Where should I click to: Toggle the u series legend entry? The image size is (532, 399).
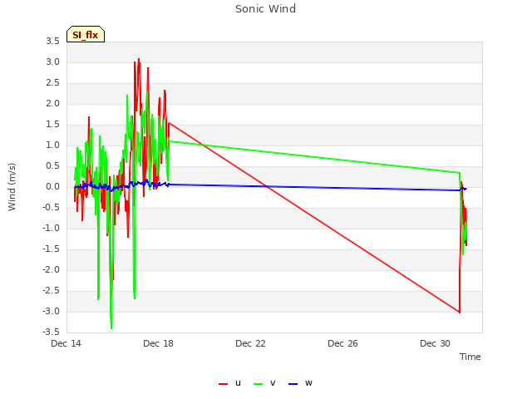coord(229,383)
